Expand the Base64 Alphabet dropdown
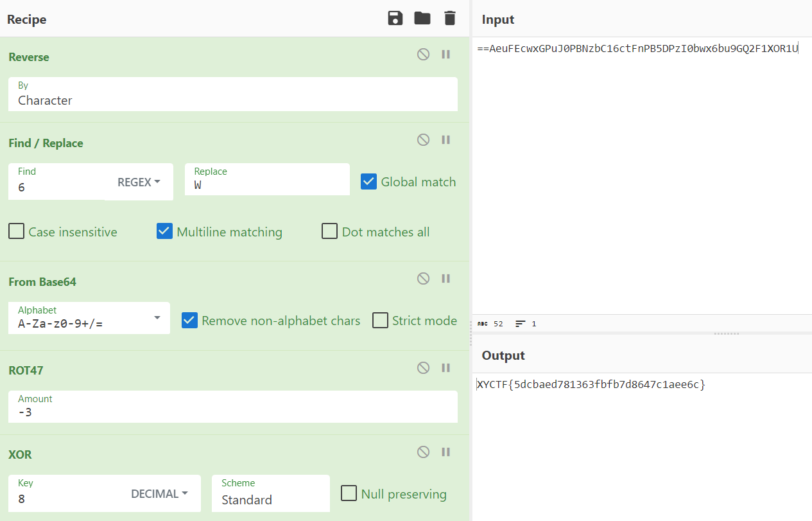This screenshot has height=521, width=812. coord(157,318)
